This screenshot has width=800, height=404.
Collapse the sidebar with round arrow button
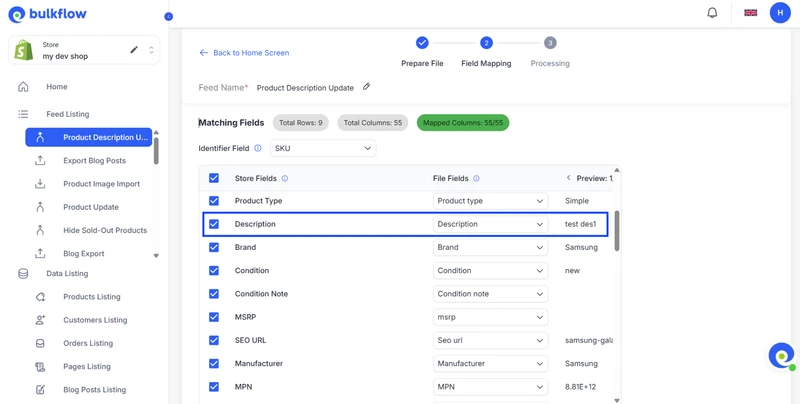pos(168,17)
